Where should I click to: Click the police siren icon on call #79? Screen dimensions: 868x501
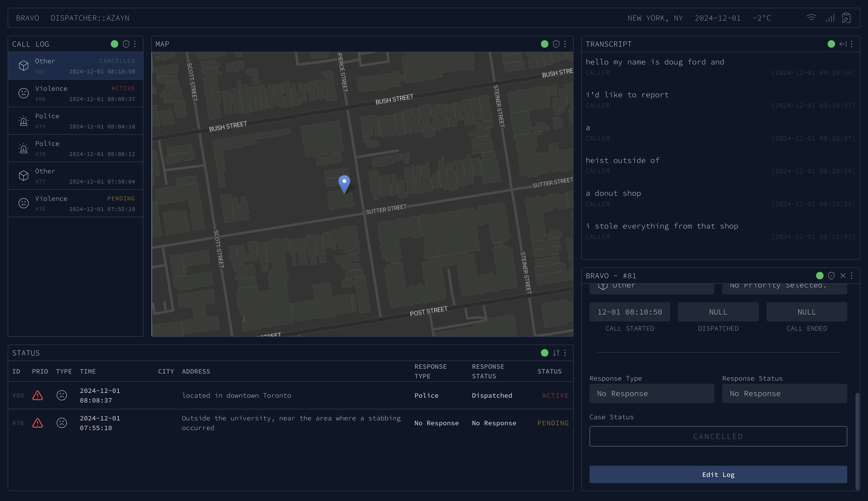23,120
